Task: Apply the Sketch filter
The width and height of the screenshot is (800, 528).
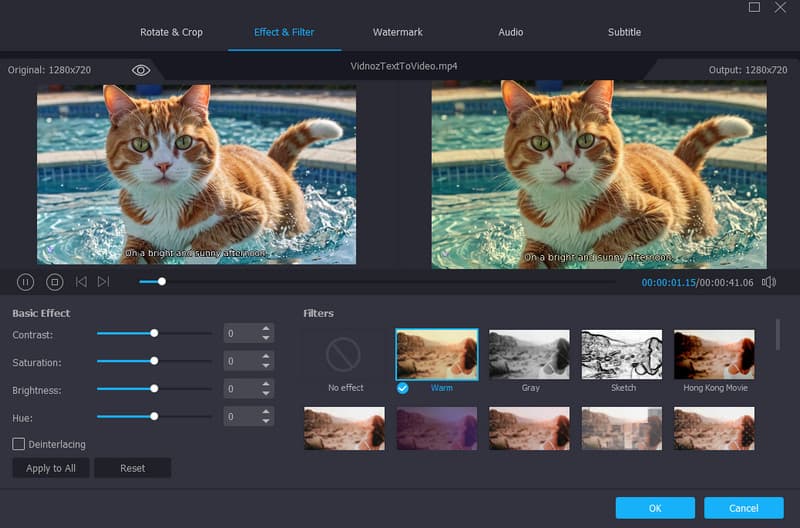Action: 623,355
